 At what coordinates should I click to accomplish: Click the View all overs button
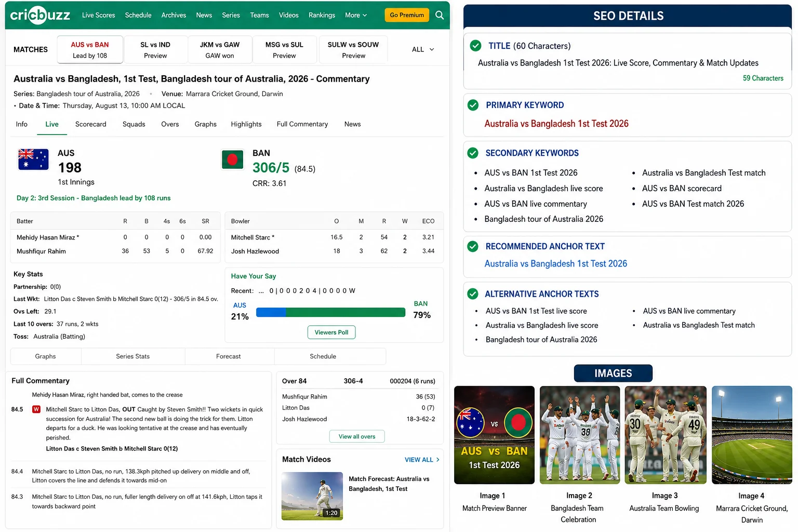(357, 436)
